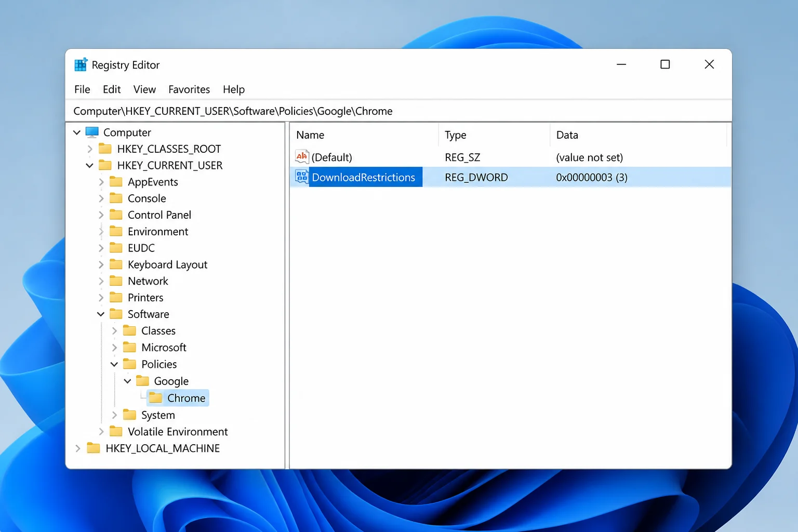Sort values by the Name column header
This screenshot has width=798, height=532.
click(364, 135)
